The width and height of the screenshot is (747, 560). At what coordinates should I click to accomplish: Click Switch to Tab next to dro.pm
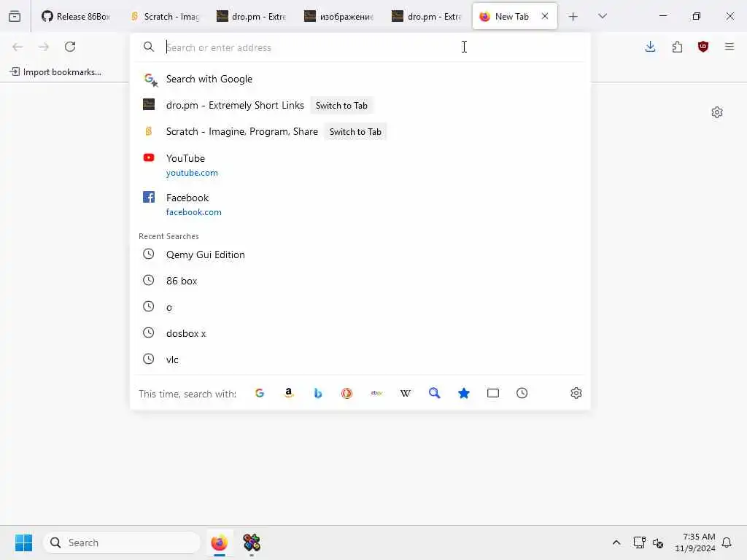[341, 106]
